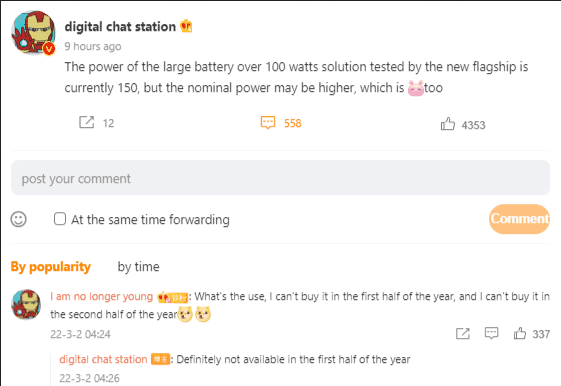Screen dimensions: 561x386
Task: Click the 9 hours ago timestamp
Action: [93, 47]
